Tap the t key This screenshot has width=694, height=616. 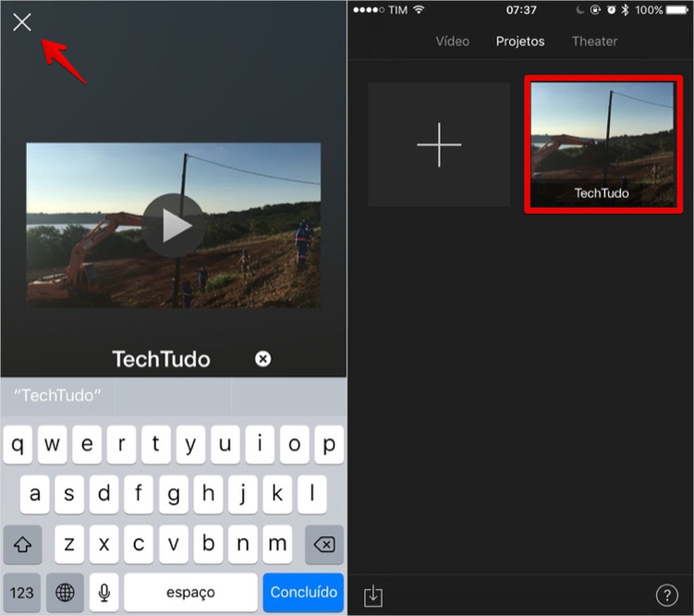coord(156,445)
